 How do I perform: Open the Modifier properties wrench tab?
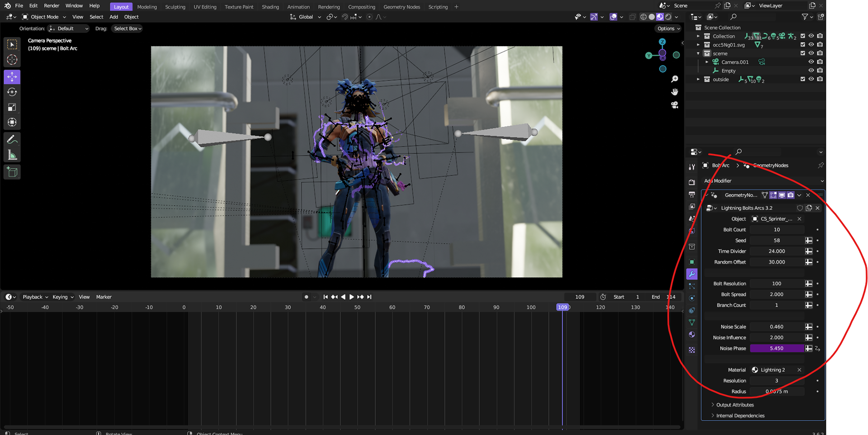click(x=692, y=274)
